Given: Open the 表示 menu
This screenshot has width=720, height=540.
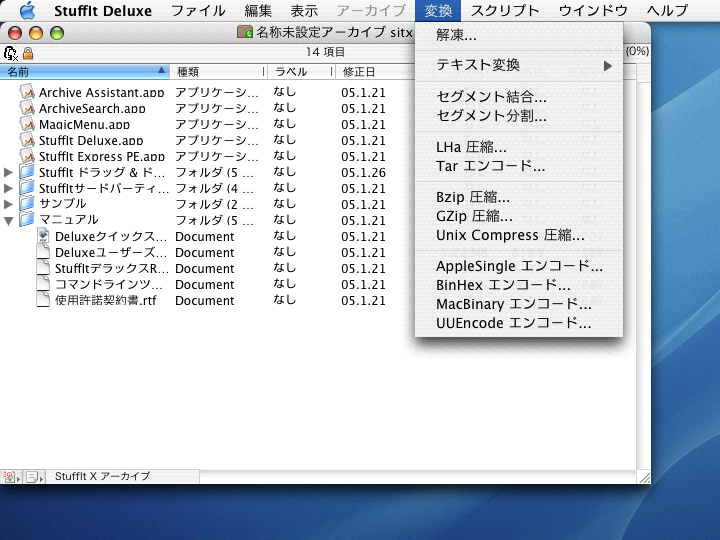Looking at the screenshot, I should point(304,11).
